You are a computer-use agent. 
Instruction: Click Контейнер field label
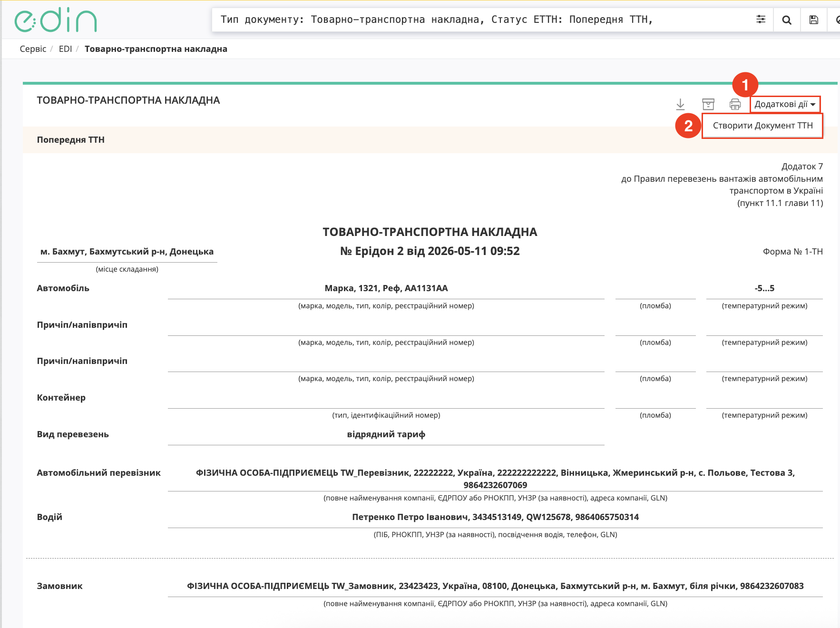[x=61, y=398]
